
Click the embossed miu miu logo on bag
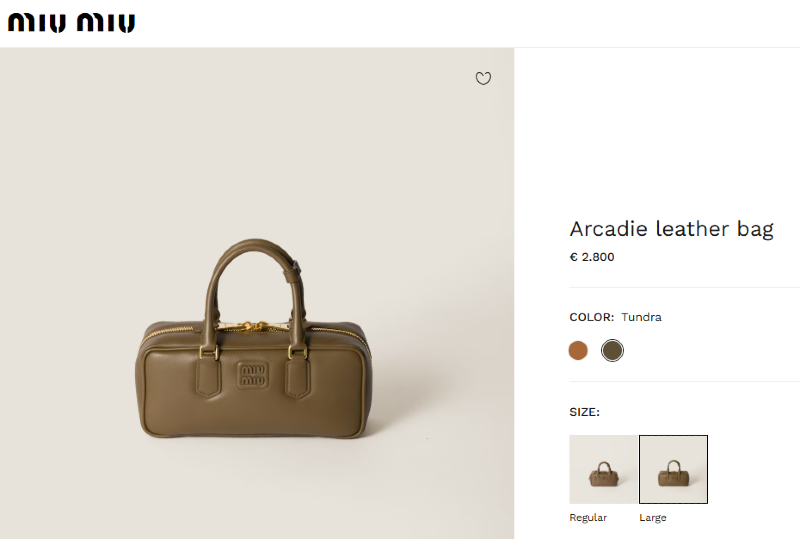(253, 375)
